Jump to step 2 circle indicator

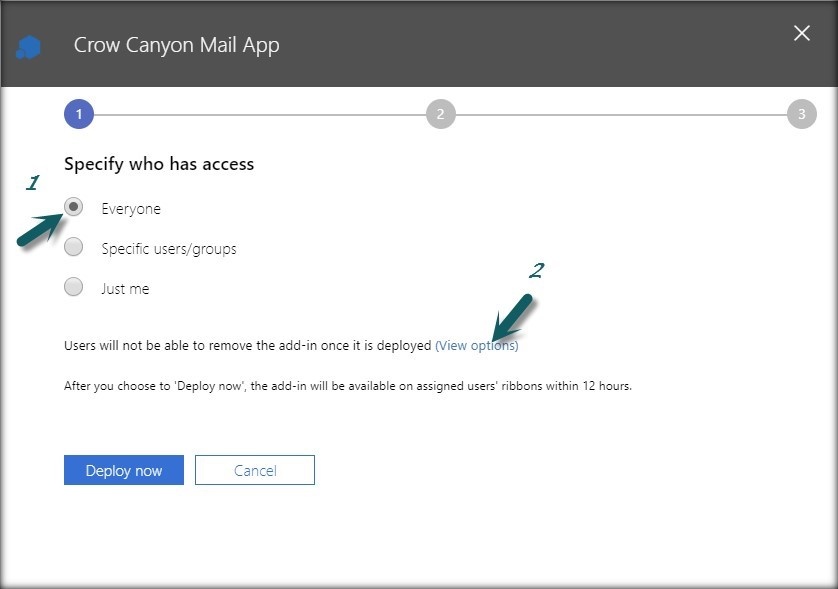coord(440,114)
